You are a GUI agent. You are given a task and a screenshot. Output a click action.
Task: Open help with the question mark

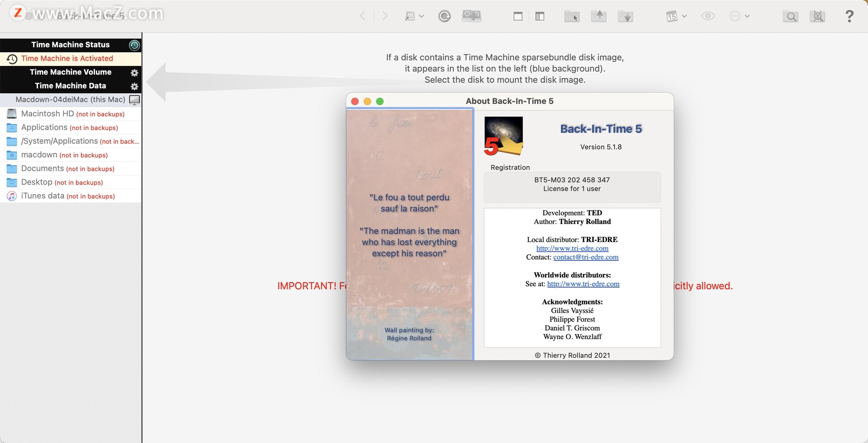pos(849,16)
